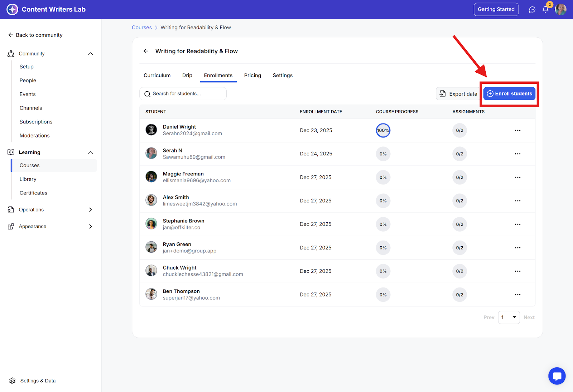The image size is (573, 392).
Task: Switch to the Drip tab
Action: click(x=187, y=76)
